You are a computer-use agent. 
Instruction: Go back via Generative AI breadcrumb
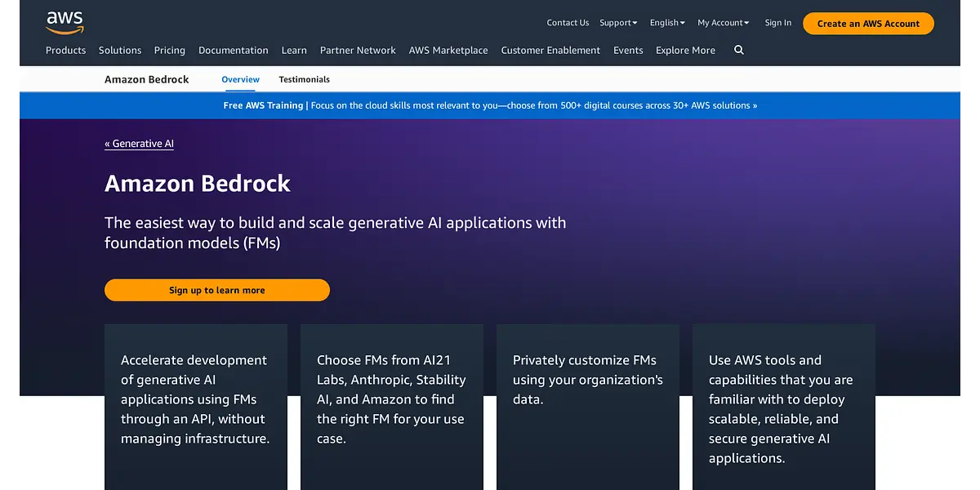click(140, 144)
